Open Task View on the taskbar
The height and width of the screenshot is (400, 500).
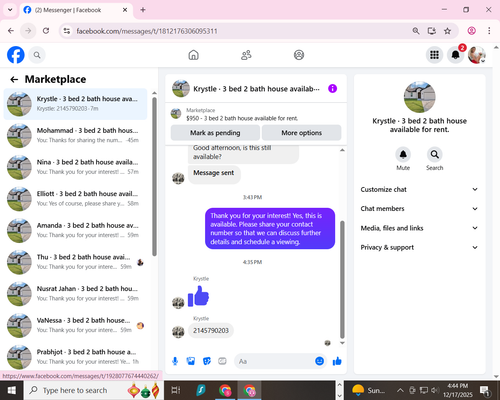176,390
